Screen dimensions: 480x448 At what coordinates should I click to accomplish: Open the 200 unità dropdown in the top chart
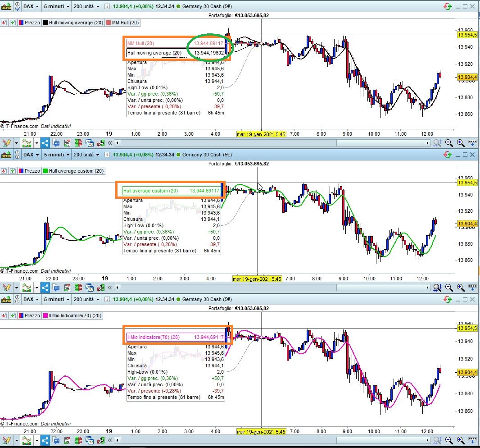pyautogui.click(x=86, y=6)
